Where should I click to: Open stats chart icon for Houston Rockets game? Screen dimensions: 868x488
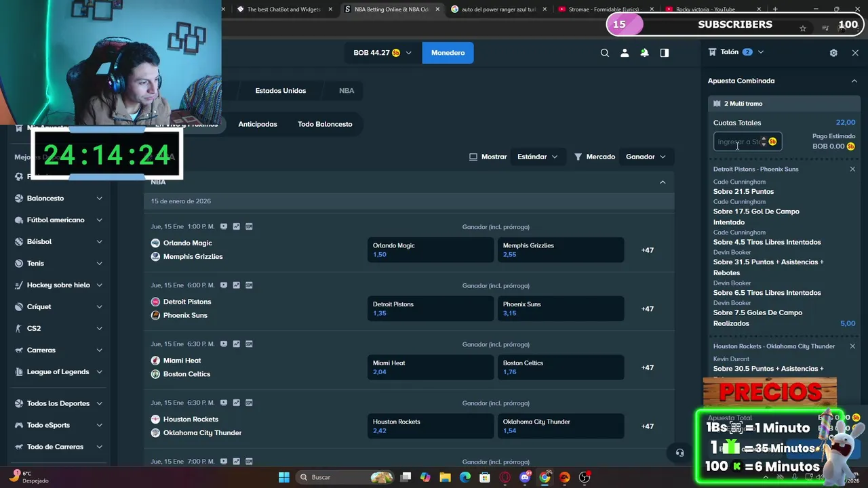[x=236, y=403]
